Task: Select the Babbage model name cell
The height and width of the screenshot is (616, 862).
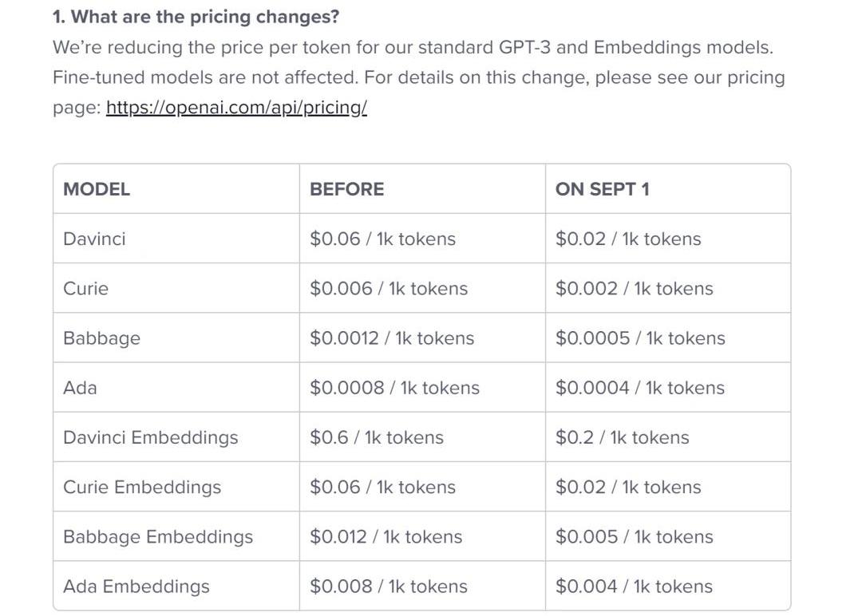Action: [x=101, y=338]
